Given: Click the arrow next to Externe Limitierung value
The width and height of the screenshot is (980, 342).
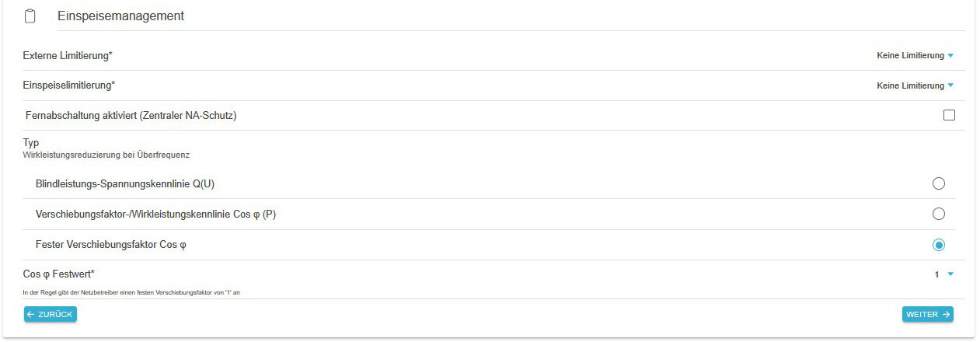Looking at the screenshot, I should 950,56.
